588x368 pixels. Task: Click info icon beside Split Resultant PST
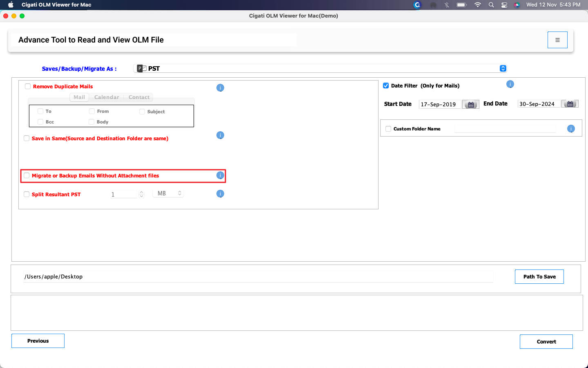coord(220,194)
